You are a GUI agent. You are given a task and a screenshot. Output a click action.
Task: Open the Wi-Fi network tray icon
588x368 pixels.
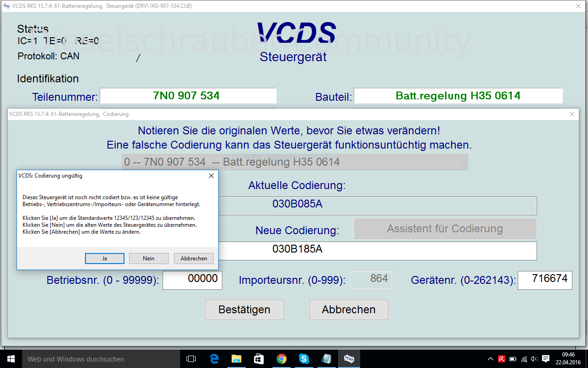coord(524,359)
